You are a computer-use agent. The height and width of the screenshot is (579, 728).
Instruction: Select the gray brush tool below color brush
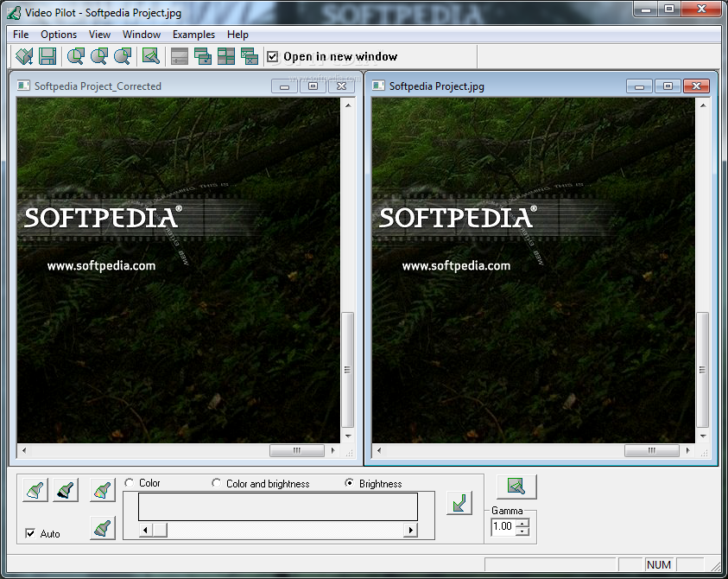click(x=102, y=528)
